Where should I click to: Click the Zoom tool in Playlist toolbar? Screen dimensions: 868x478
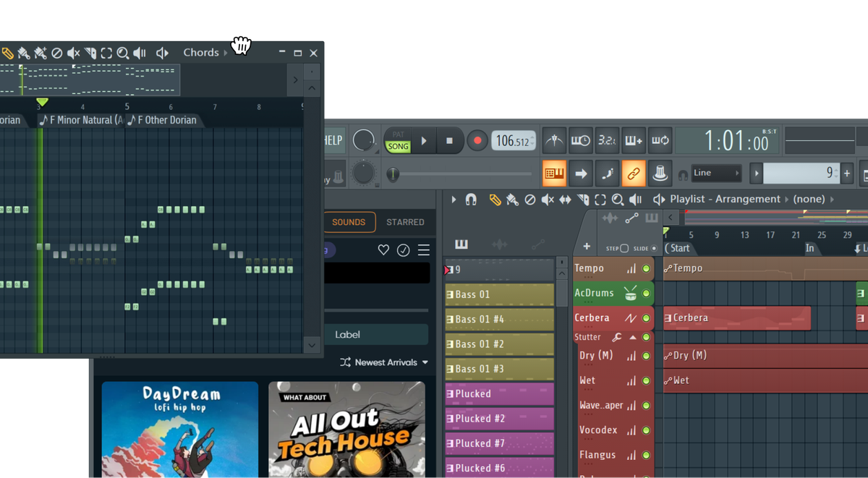[x=618, y=200]
